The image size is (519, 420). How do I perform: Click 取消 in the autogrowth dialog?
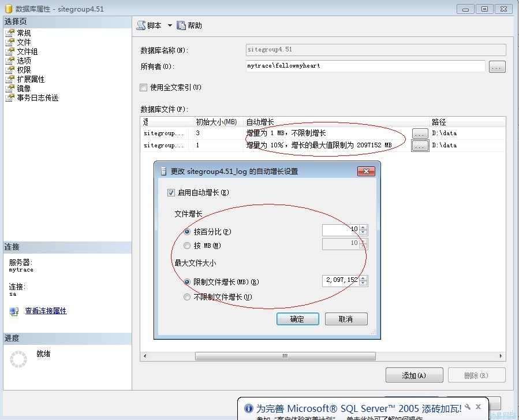point(346,319)
